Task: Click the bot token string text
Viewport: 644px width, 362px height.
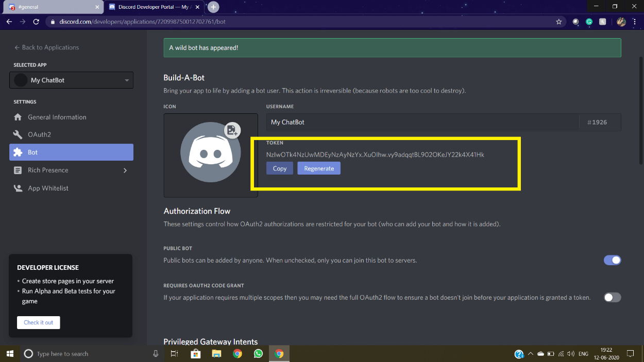Action: 375,154
